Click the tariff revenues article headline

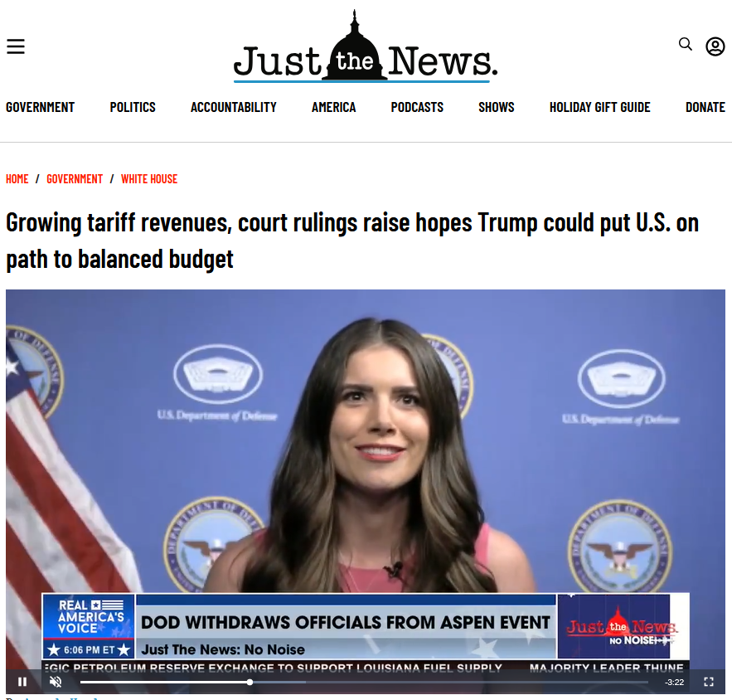point(352,241)
